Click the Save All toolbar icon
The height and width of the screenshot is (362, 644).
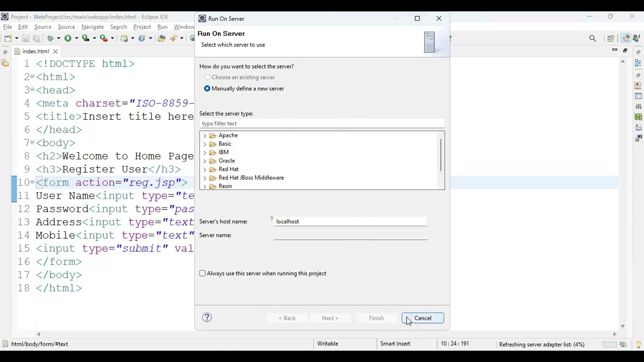[36, 38]
